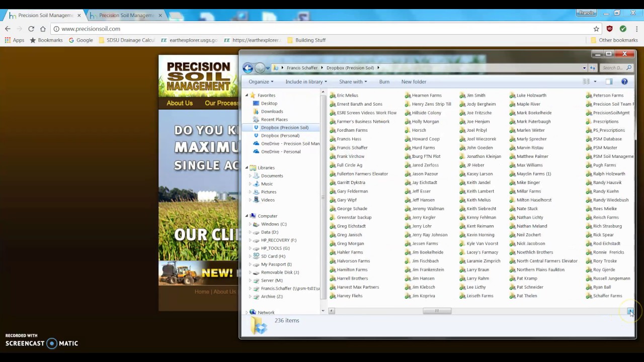Open Jim Smith folder
The height and width of the screenshot is (362, 644).
472,96
